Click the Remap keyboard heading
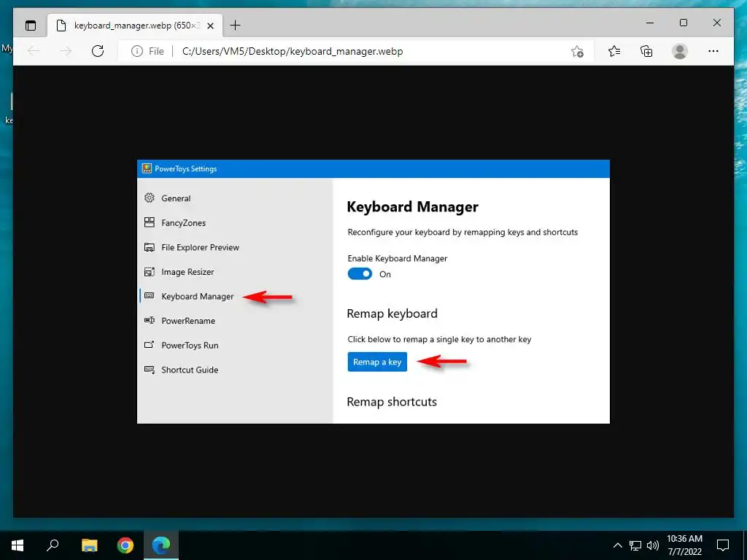The height and width of the screenshot is (560, 747). click(x=392, y=314)
